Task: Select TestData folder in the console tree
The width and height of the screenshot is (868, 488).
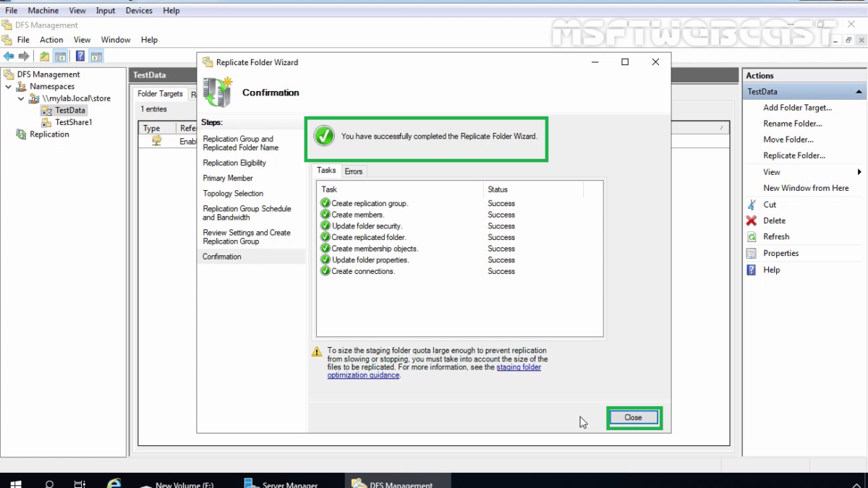Action: (70, 111)
